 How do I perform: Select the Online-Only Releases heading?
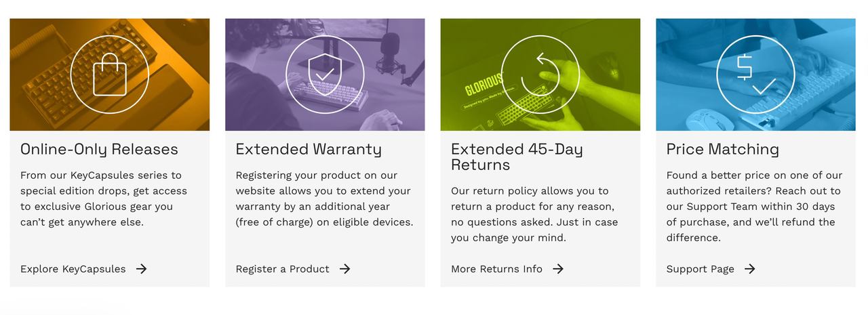point(99,149)
